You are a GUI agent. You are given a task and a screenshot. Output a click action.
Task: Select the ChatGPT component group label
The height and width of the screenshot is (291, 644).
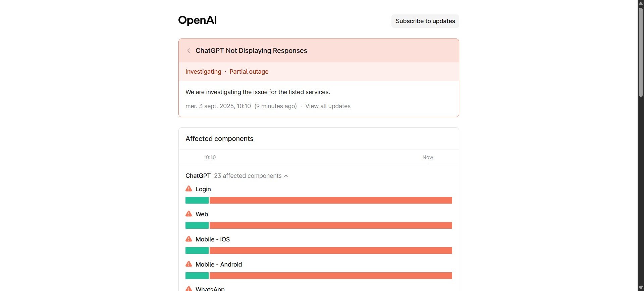pos(198,175)
